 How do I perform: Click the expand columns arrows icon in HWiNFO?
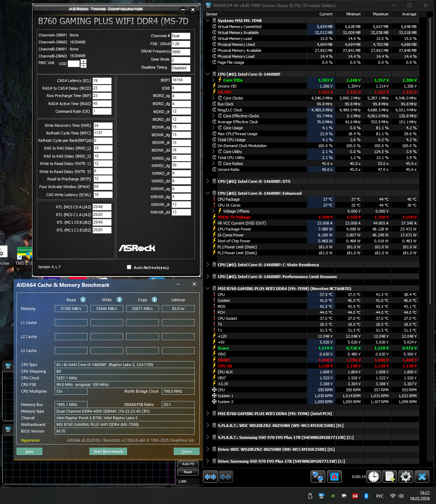coord(210,477)
